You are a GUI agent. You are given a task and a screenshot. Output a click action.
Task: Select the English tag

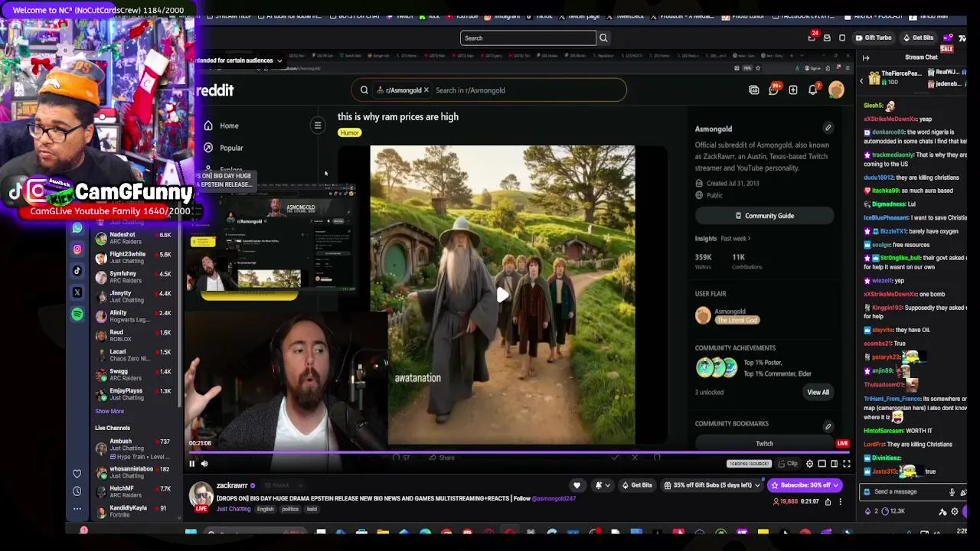coord(265,509)
